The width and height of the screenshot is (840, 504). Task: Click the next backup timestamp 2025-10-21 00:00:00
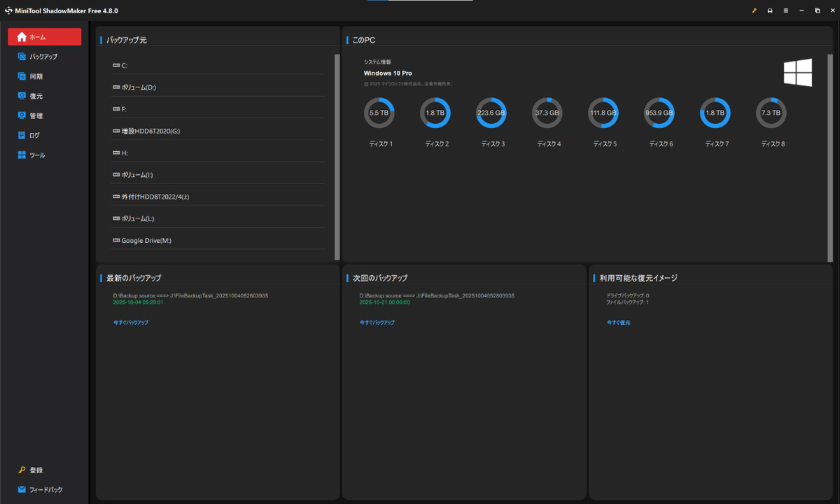[x=385, y=302]
